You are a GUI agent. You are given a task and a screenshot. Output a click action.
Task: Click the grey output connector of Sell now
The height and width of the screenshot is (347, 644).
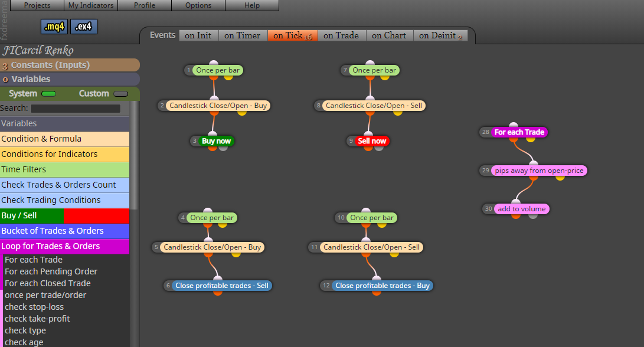pyautogui.click(x=379, y=148)
